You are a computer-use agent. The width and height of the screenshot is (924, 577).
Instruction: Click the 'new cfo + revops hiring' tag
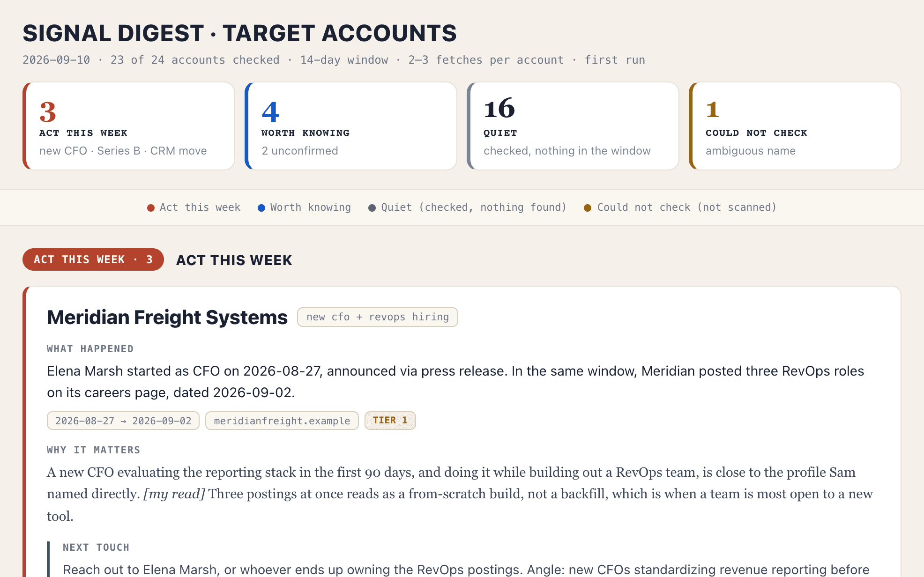[378, 317]
